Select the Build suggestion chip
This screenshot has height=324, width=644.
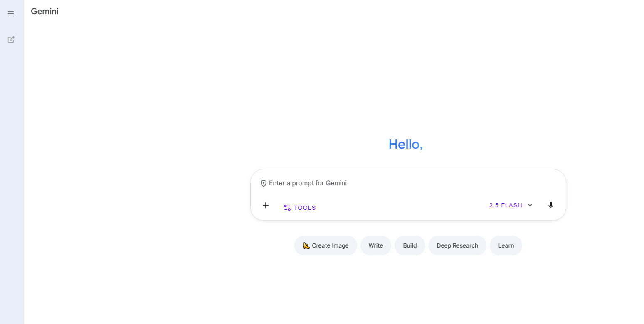pyautogui.click(x=410, y=245)
